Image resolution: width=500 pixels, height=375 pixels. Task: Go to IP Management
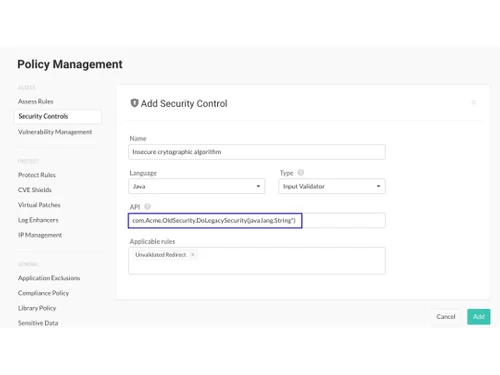tap(40, 235)
